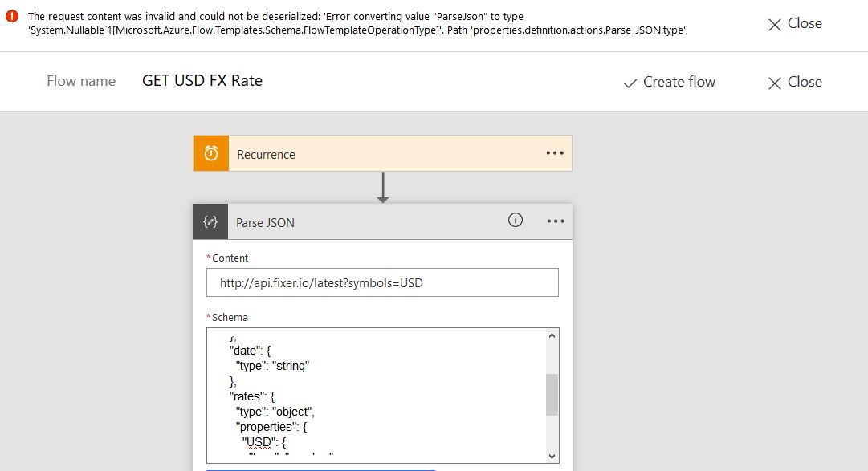
Task: Show info for the Parse JSON action
Action: [516, 221]
